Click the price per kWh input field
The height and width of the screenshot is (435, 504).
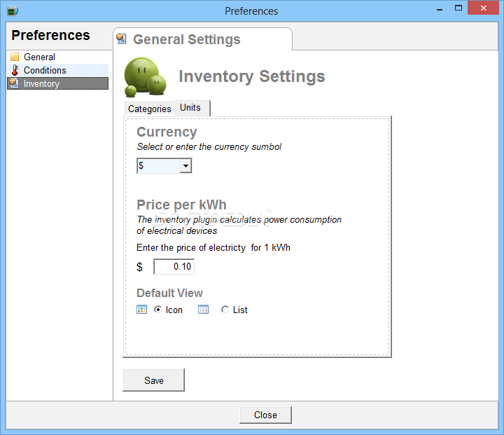pyautogui.click(x=174, y=266)
